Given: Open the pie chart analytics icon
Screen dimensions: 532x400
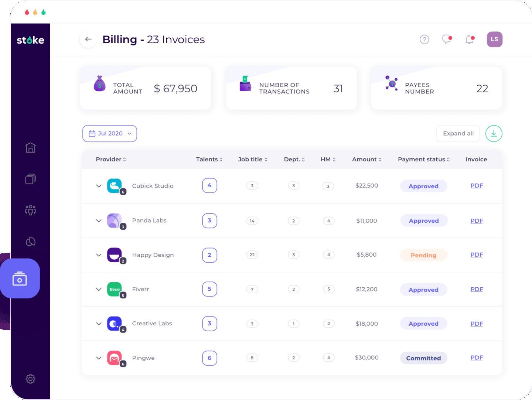Looking at the screenshot, I should click(x=30, y=242).
